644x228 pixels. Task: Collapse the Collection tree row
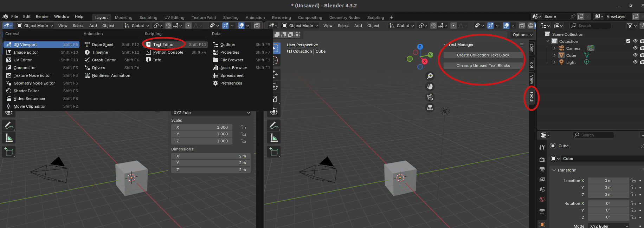tap(547, 41)
